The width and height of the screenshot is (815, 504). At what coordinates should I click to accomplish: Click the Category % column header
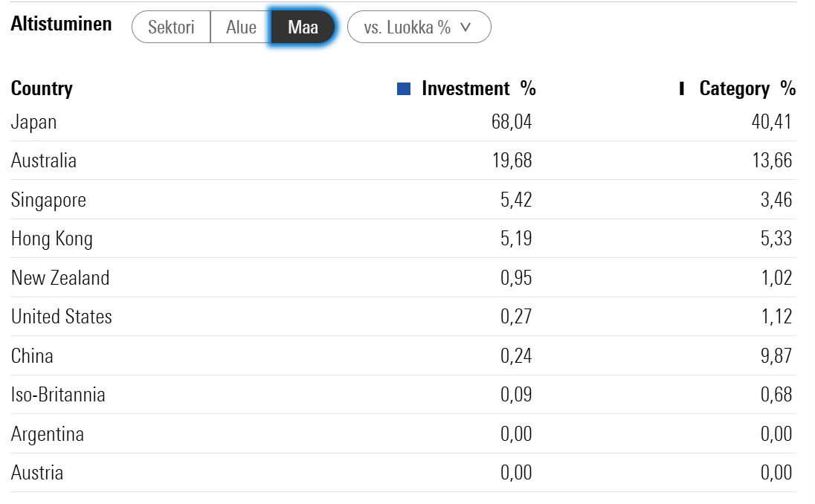click(x=747, y=89)
